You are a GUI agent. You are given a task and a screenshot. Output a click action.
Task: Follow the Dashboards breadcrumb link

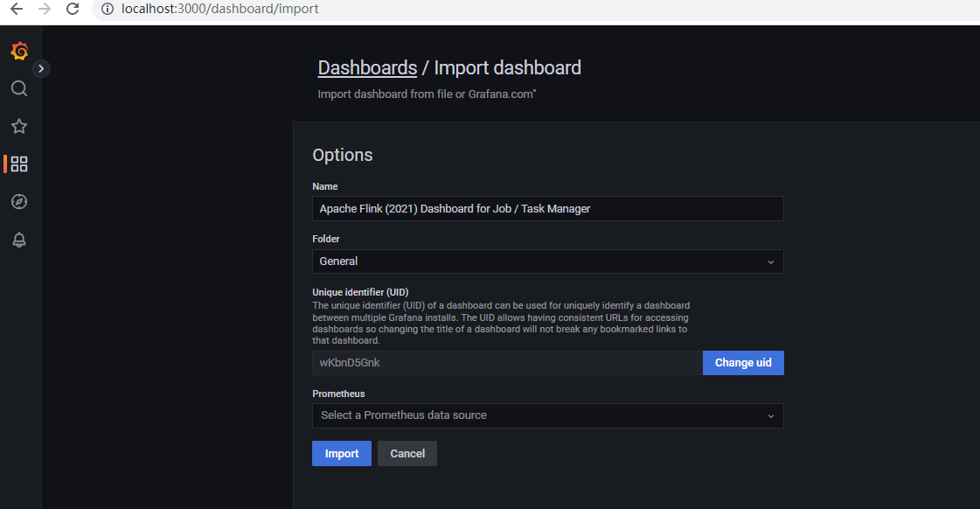[x=367, y=67]
